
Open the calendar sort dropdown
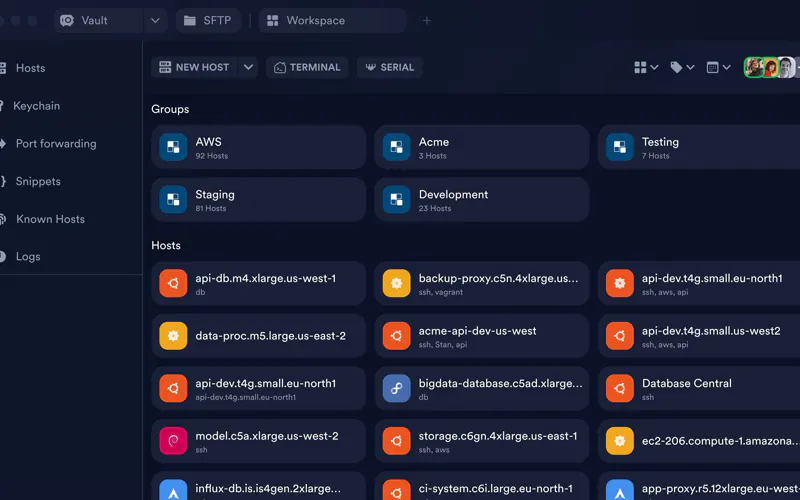point(718,67)
